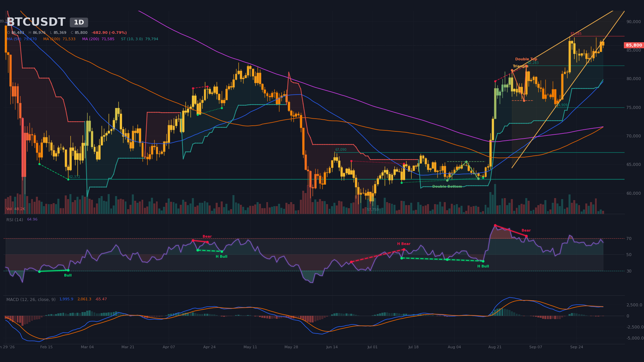Click the RSI value 64.96 readout

coord(32,220)
